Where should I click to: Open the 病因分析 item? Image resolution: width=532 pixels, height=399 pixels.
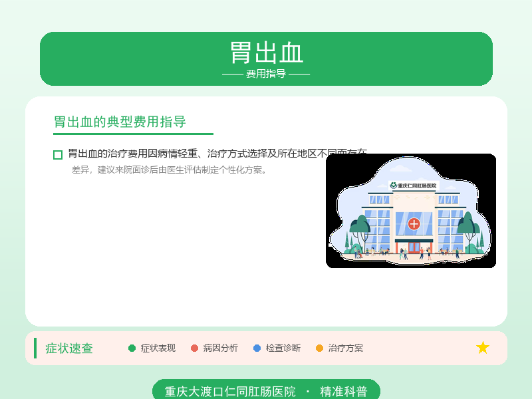pyautogui.click(x=221, y=348)
